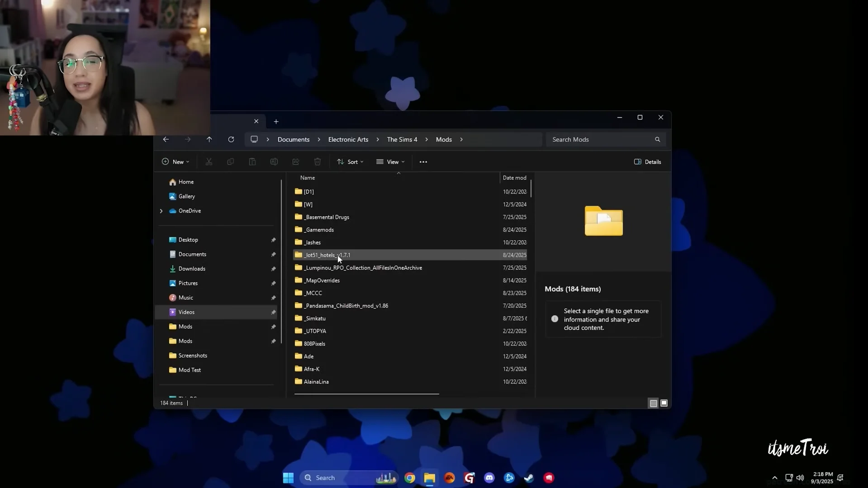The width and height of the screenshot is (868, 488).
Task: Launch Google Chrome from the taskbar
Action: (409, 478)
